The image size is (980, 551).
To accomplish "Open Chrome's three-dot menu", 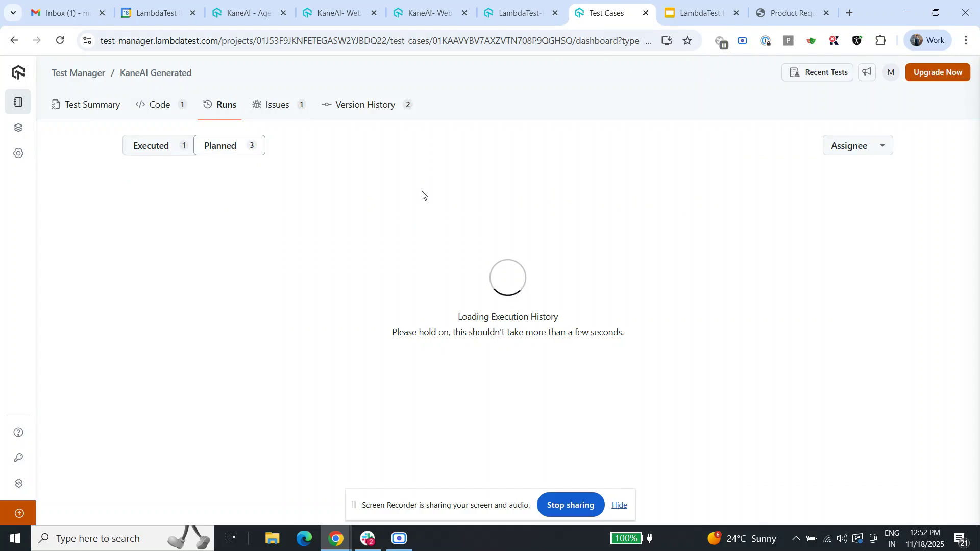I will tap(966, 40).
